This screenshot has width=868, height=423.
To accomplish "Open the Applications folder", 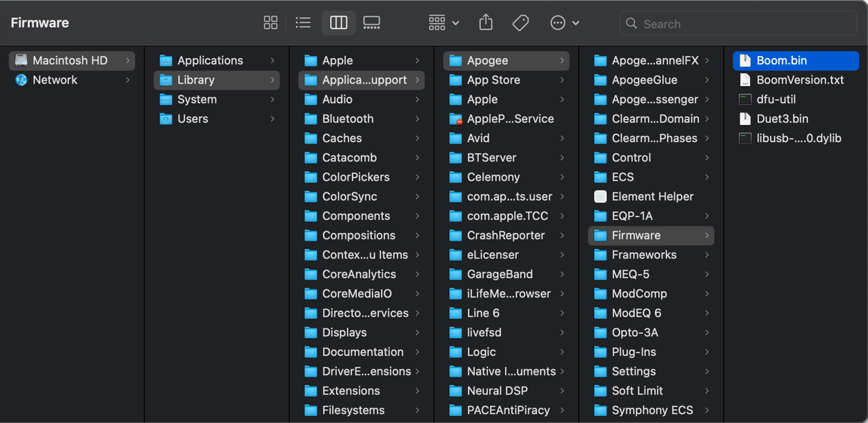I will tap(210, 61).
